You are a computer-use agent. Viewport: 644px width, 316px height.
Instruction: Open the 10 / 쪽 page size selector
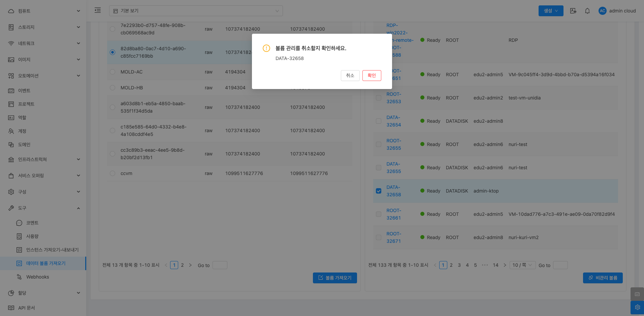(x=522, y=265)
